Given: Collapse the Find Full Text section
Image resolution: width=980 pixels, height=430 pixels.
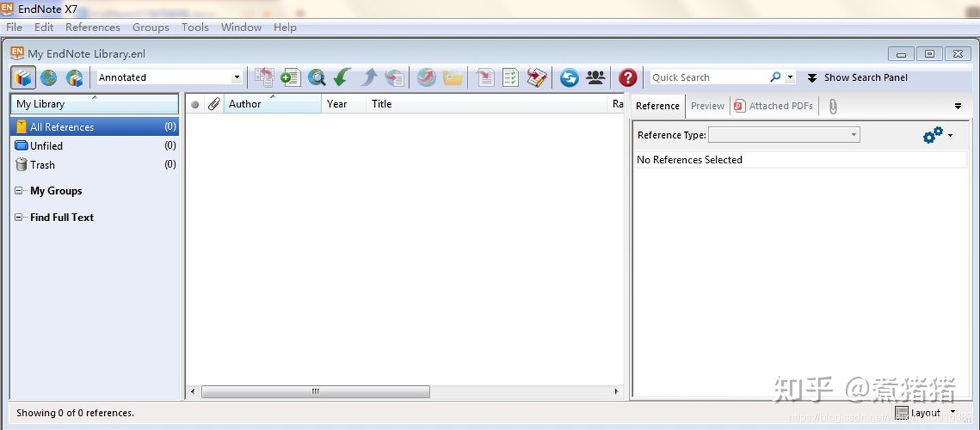Looking at the screenshot, I should [x=18, y=218].
